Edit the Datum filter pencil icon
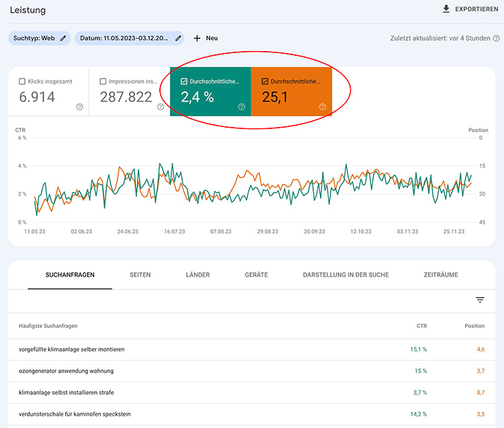The width and height of the screenshot is (504, 428). pyautogui.click(x=178, y=38)
